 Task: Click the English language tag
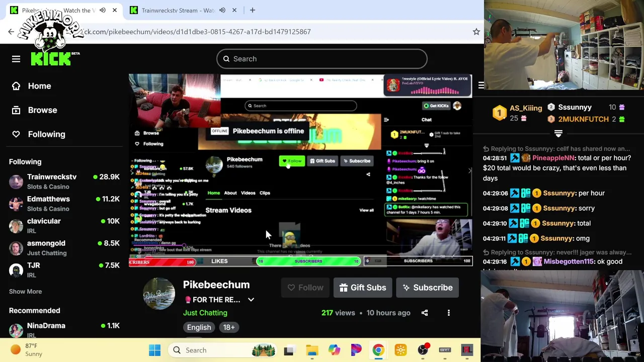coord(199,327)
